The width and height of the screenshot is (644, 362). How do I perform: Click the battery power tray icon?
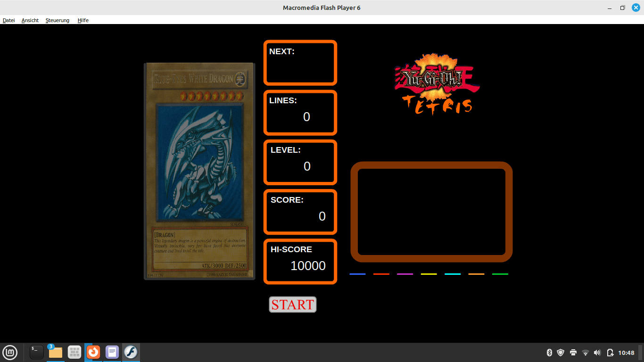click(x=610, y=353)
